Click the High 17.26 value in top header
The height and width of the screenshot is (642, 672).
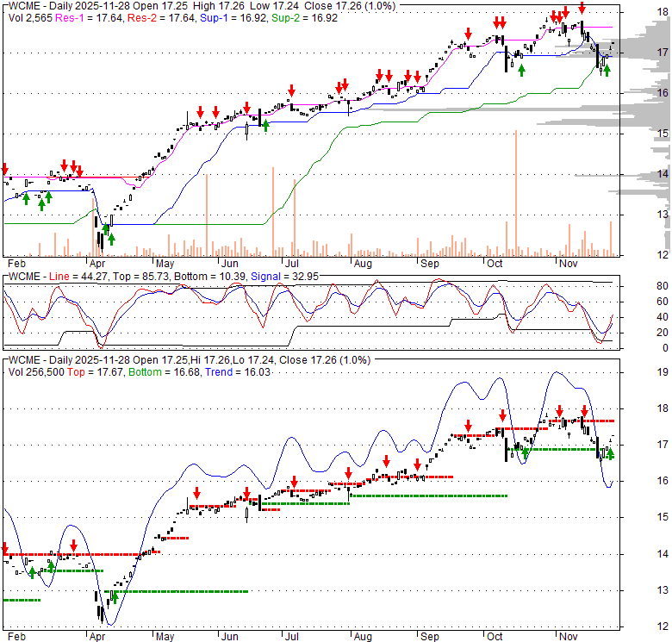219,6
